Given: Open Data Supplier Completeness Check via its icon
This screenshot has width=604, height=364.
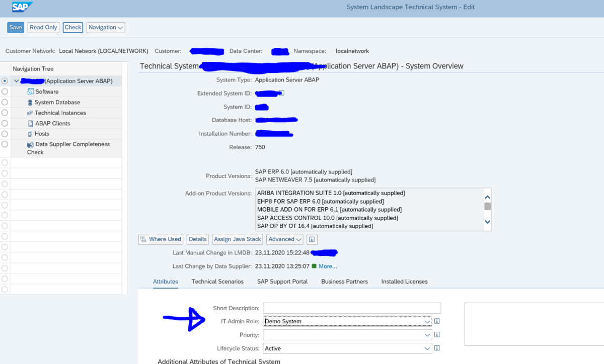Looking at the screenshot, I should click(x=30, y=144).
